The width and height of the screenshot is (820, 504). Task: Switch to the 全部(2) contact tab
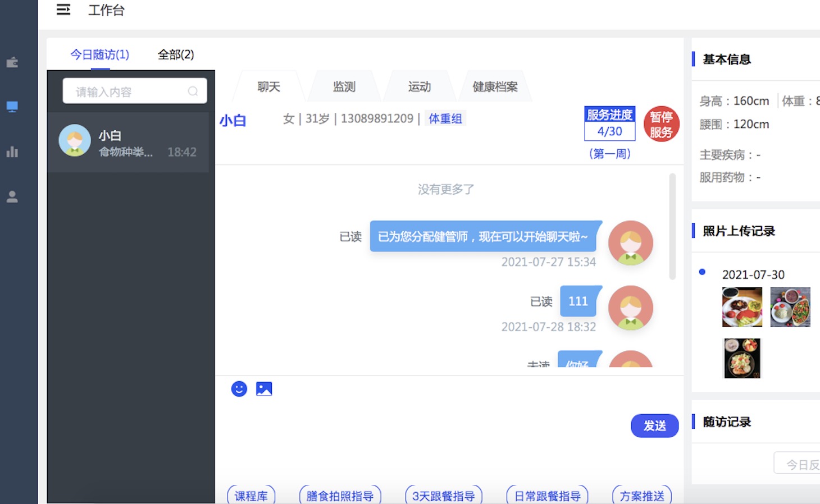175,54
